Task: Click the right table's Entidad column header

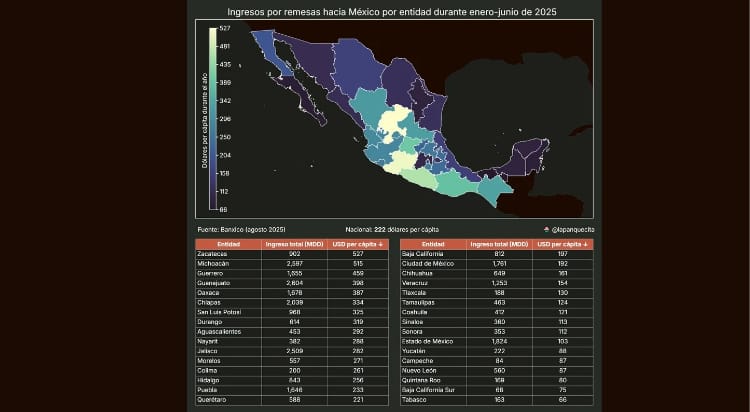Action: click(433, 244)
